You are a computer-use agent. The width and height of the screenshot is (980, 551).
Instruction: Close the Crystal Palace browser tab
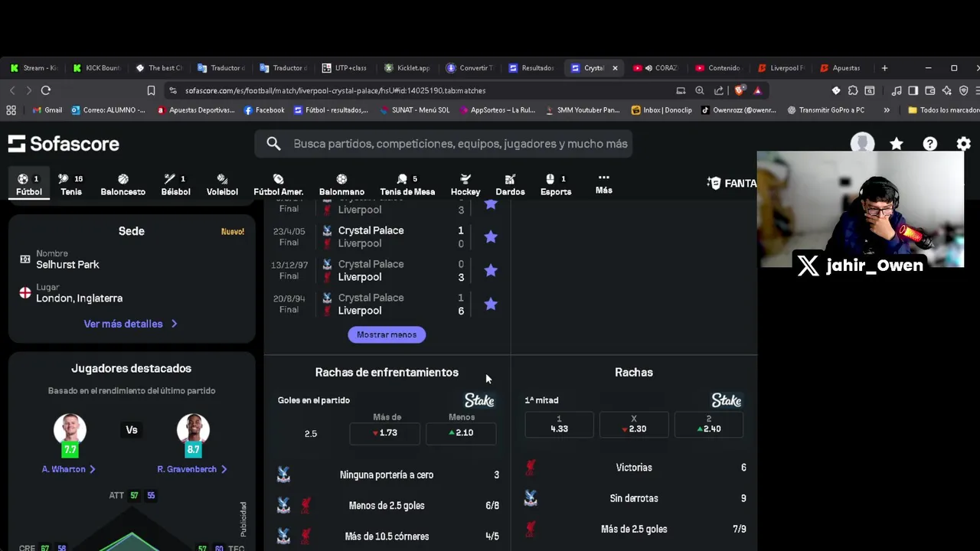(x=614, y=68)
